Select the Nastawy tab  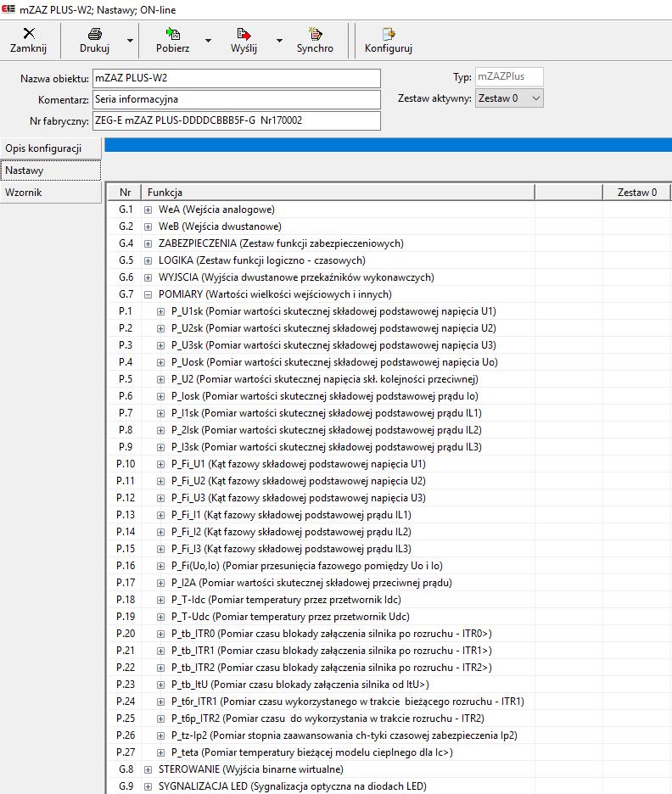[x=51, y=171]
